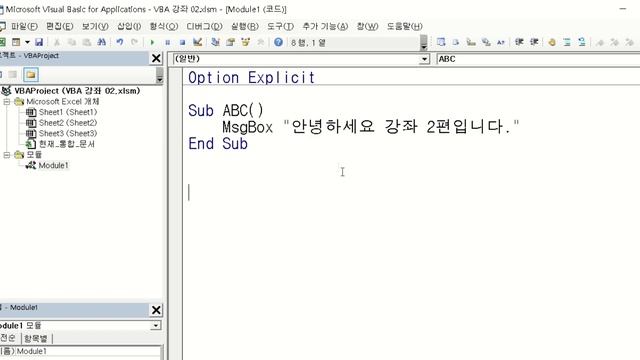Open the 실행(R) menu
Viewport: 640px width, 360px height.
(x=245, y=26)
